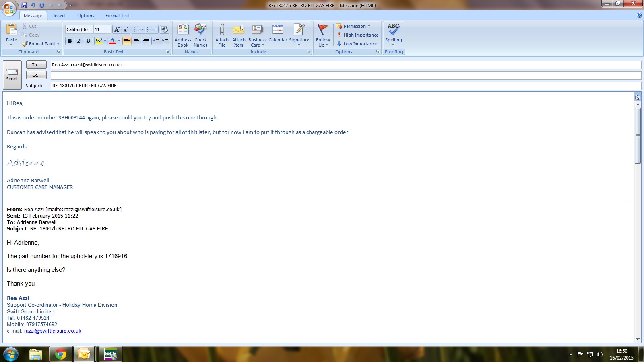The image size is (644, 362).
Task: Switch to the Insert tab
Action: (x=59, y=16)
